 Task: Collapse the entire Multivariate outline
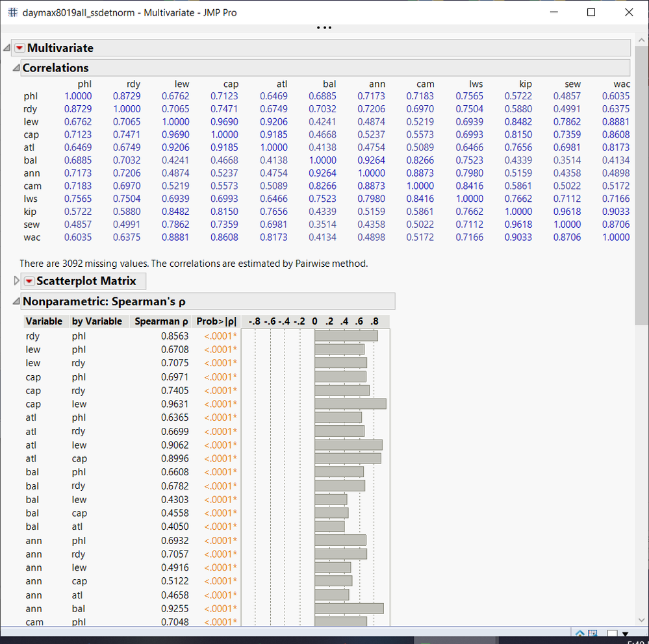point(6,47)
